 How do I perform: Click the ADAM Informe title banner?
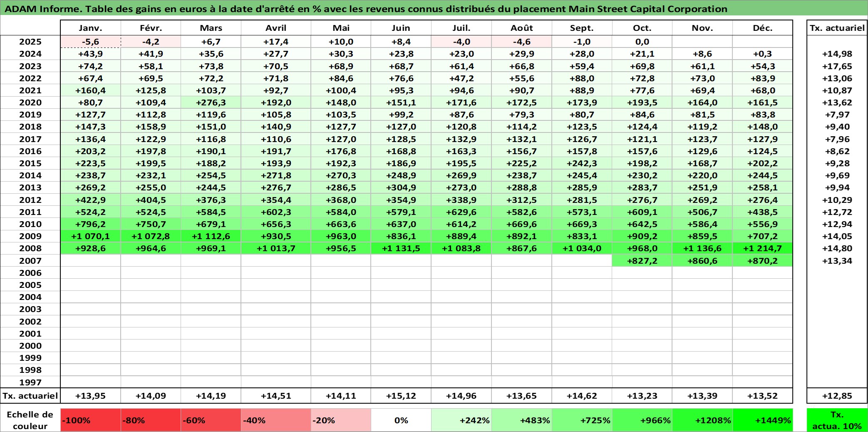pyautogui.click(x=434, y=8)
